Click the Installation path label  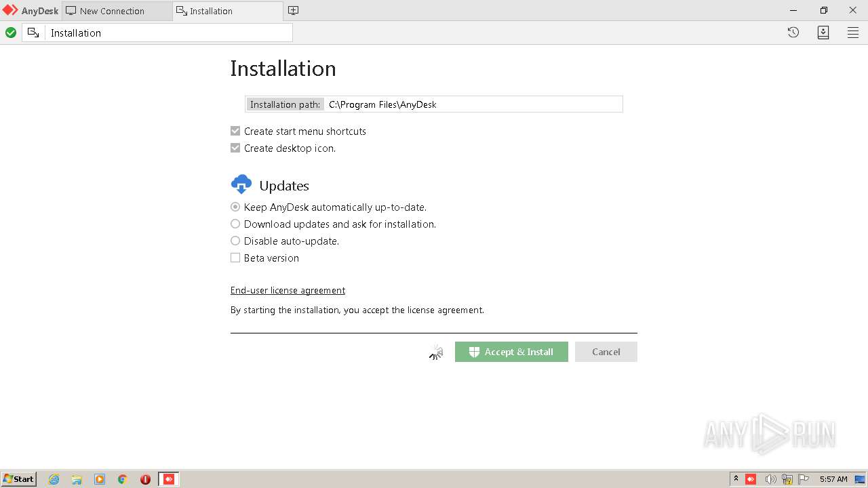(285, 104)
